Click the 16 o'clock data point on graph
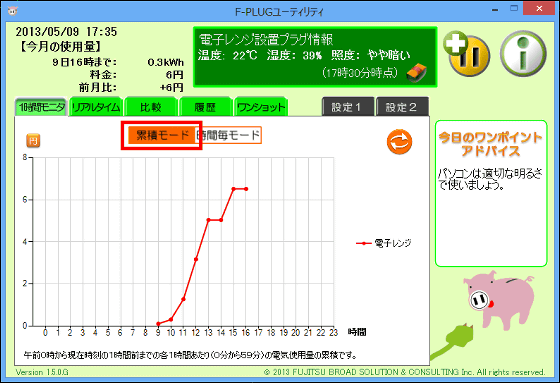 [246, 189]
